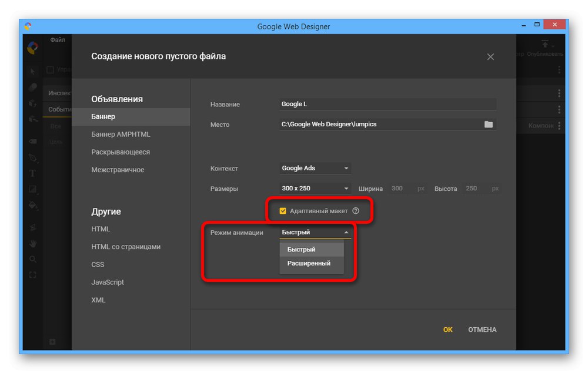Select the Zoom magnifier tool
This screenshot has width=588, height=373.
tap(33, 258)
